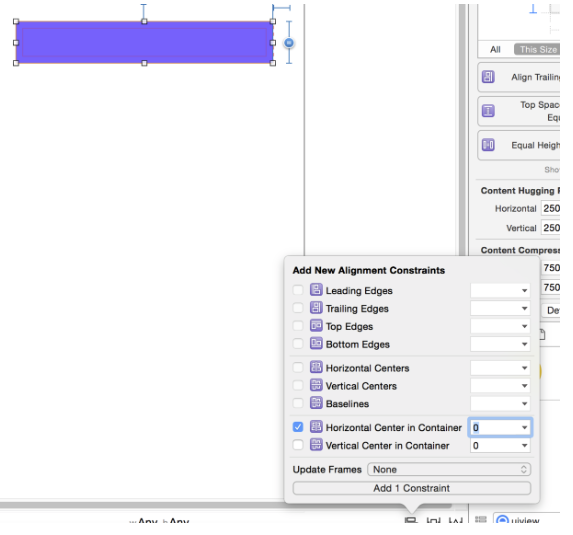The image size is (573, 535).
Task: Click the Align Trailing constraint icon
Action: click(x=488, y=77)
